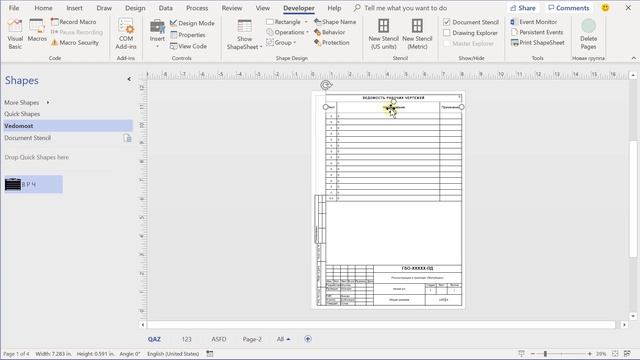Open the Visual Basic editor
The width and height of the screenshot is (640, 360).
click(15, 34)
